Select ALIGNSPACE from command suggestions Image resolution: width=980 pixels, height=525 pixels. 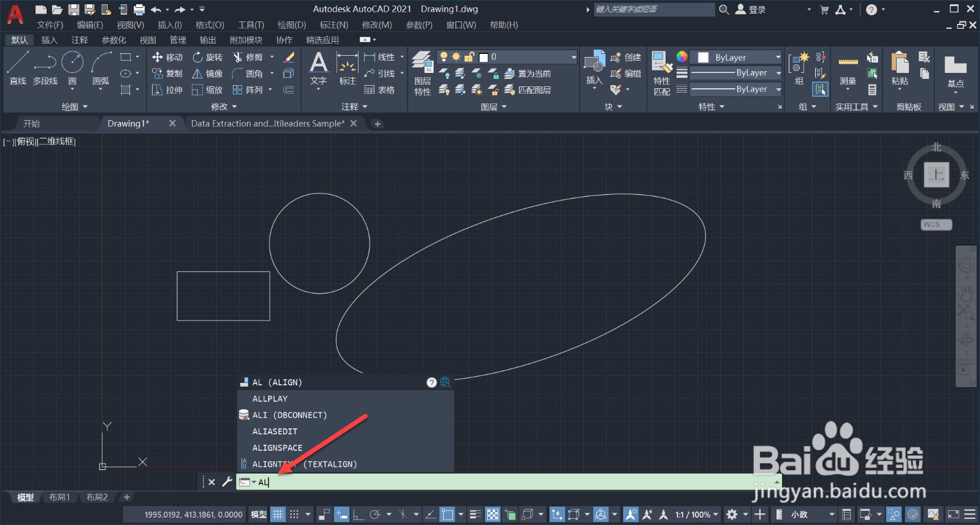pyautogui.click(x=346, y=448)
